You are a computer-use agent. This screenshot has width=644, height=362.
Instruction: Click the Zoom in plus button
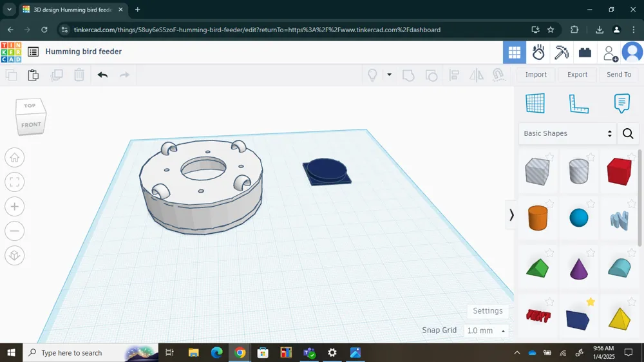point(14,207)
